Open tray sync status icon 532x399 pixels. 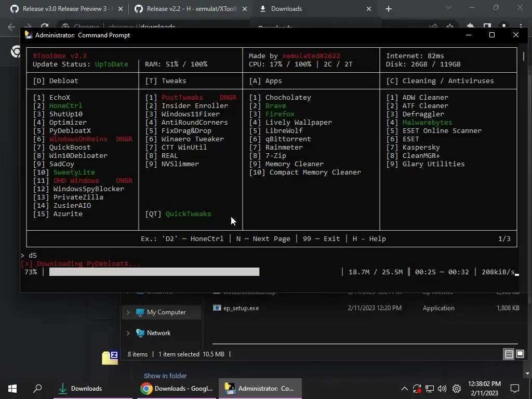tap(417, 389)
